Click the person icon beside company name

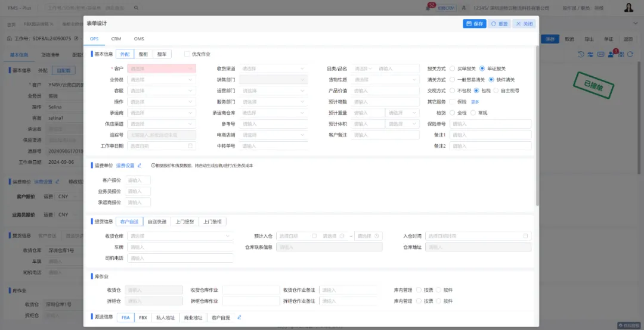[464, 8]
